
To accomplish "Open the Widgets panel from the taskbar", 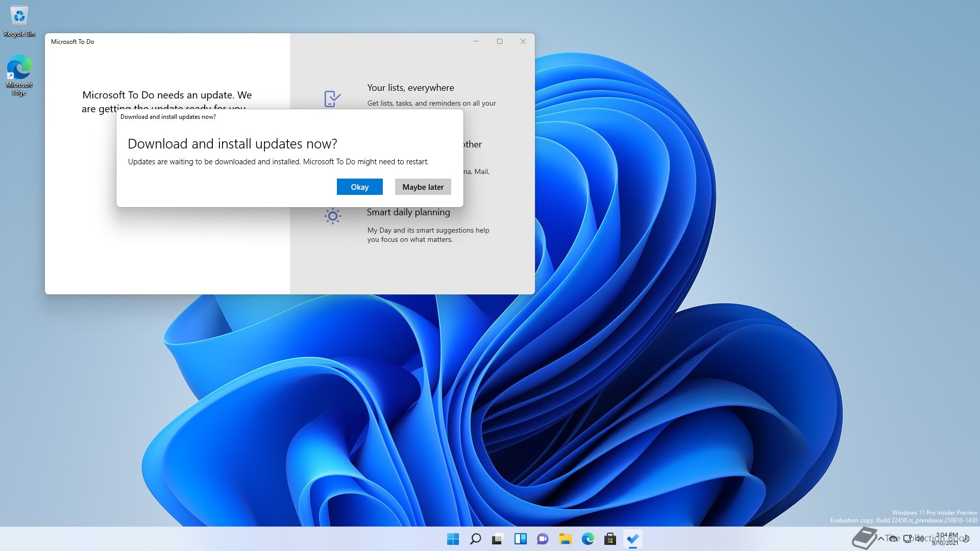I will 520,539.
